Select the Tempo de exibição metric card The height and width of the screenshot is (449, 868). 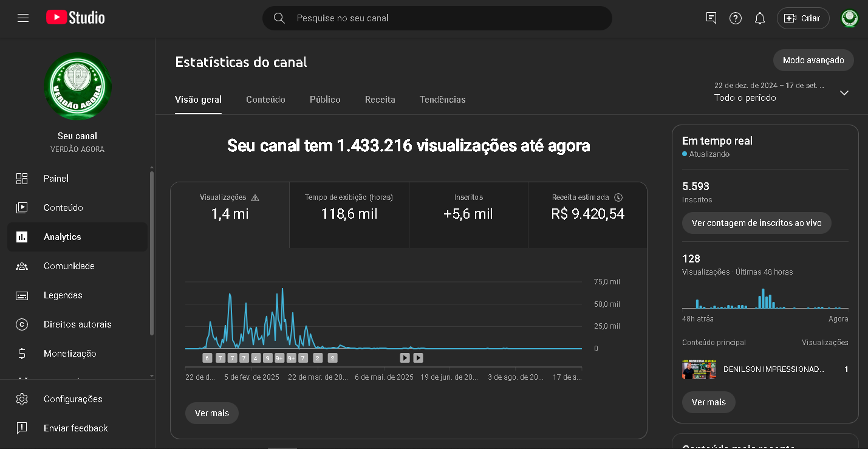point(349,215)
